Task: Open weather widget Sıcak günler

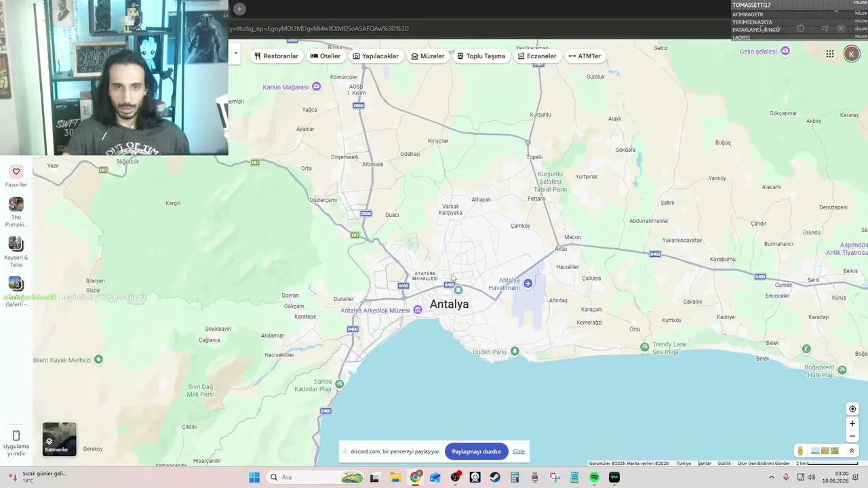Action: (37, 477)
